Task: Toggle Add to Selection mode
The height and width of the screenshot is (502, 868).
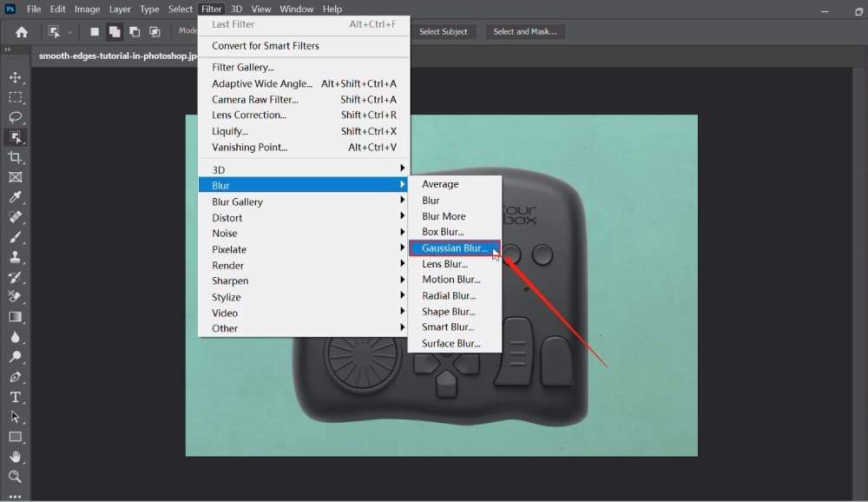Action: 114,30
